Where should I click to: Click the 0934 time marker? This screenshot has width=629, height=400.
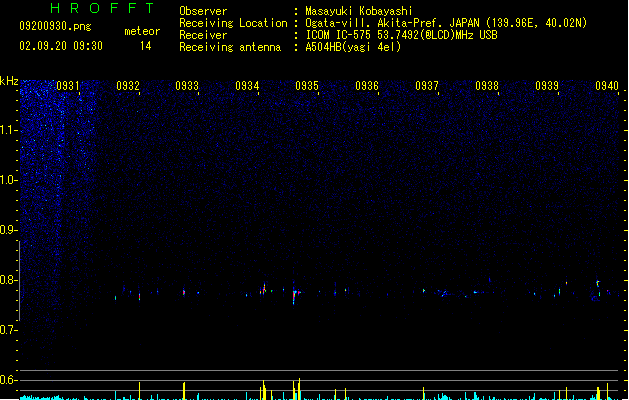click(x=248, y=86)
